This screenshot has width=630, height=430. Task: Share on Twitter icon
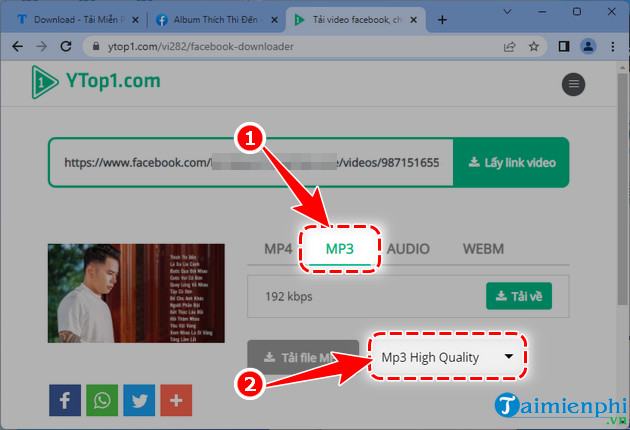[139, 400]
